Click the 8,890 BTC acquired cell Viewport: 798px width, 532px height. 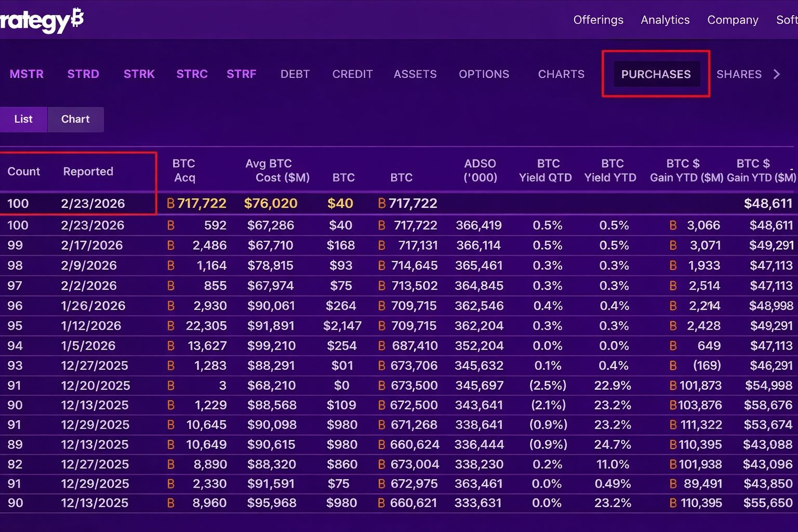[210, 464]
